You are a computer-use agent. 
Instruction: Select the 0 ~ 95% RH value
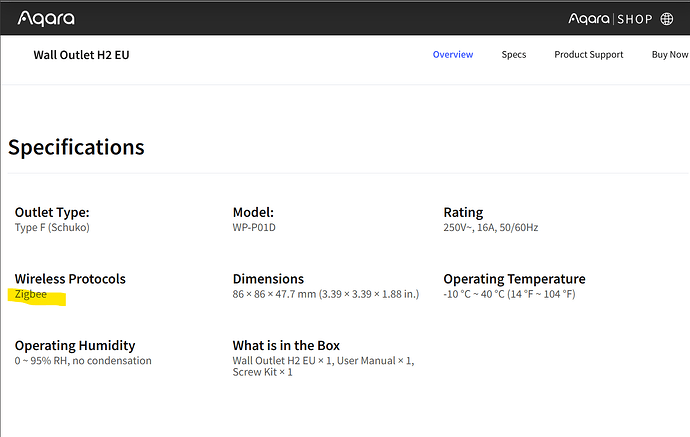click(83, 361)
